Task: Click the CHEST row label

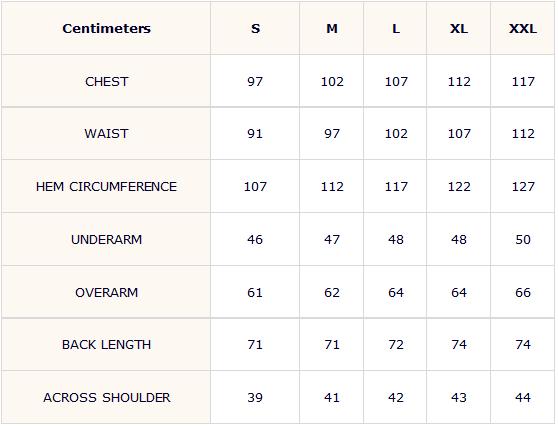Action: pyautogui.click(x=106, y=81)
